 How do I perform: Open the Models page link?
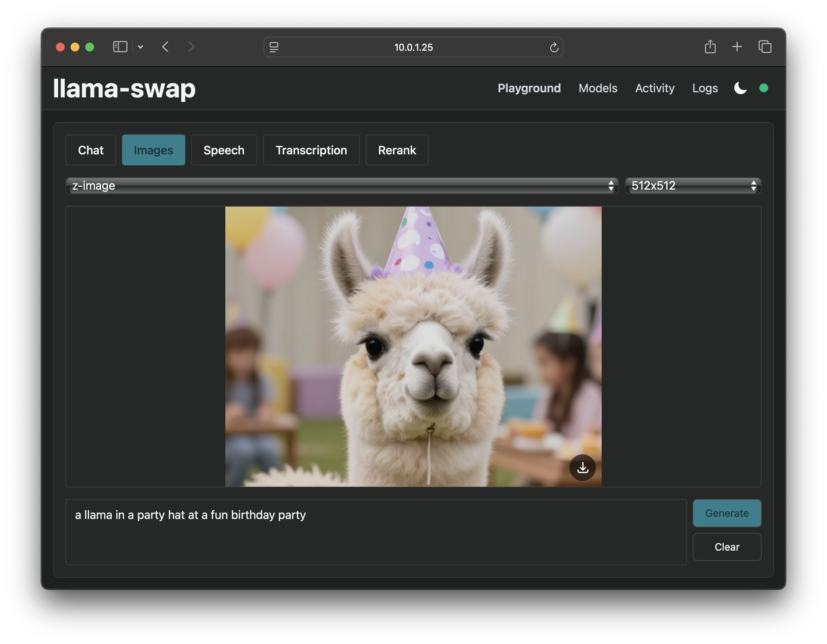click(598, 88)
